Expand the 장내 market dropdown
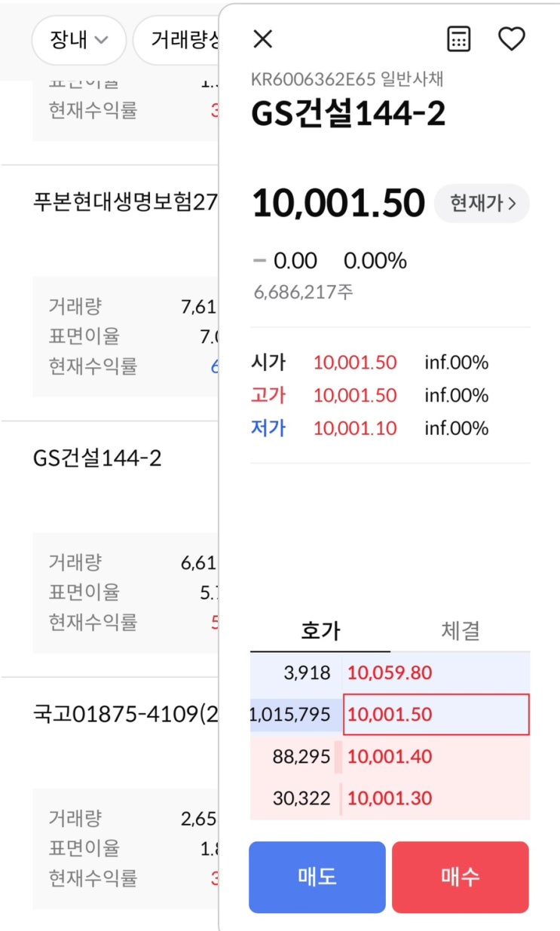 [x=78, y=40]
